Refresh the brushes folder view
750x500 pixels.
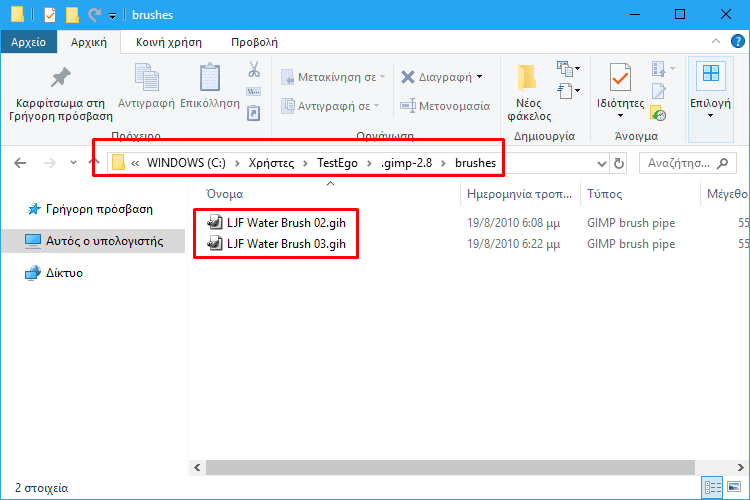[x=618, y=163]
